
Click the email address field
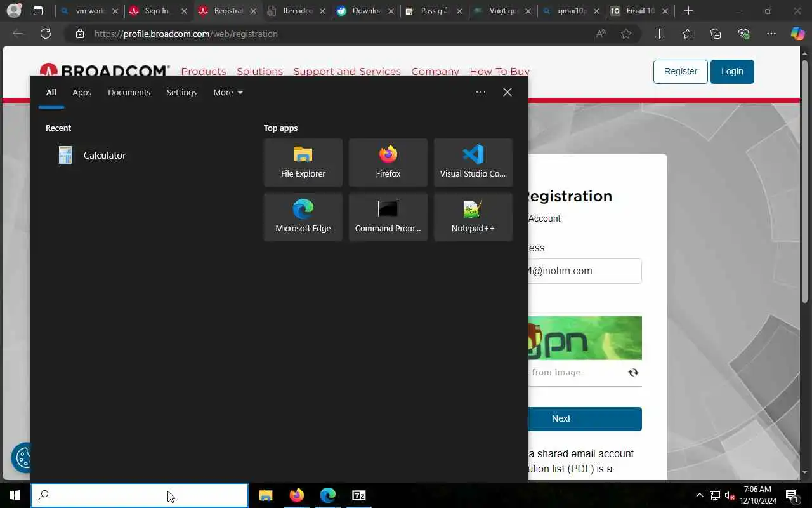pos(584,271)
